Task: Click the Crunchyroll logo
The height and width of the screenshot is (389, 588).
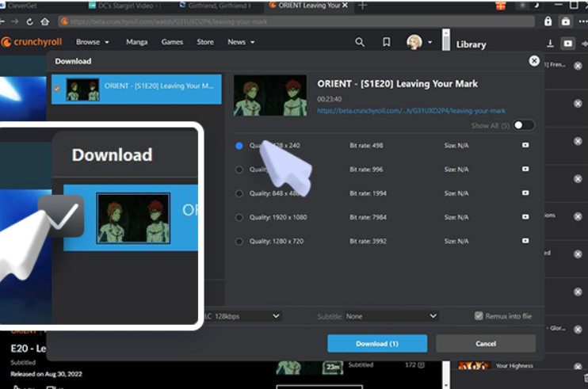Action: [x=33, y=42]
